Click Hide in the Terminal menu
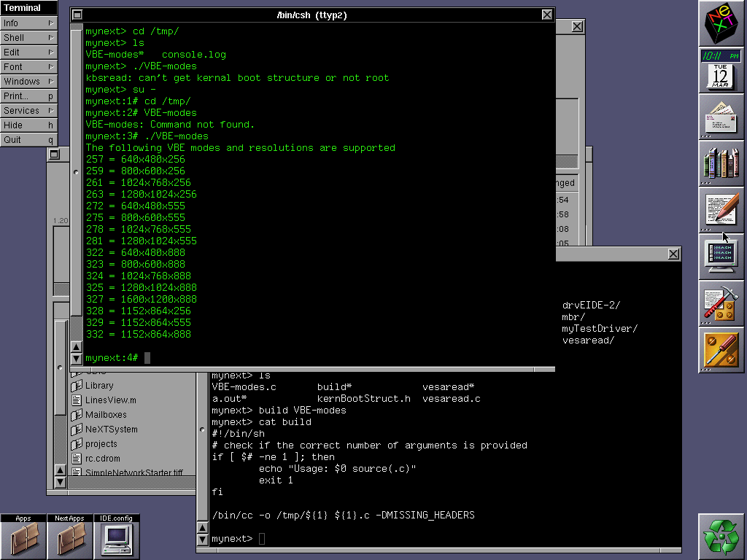The height and width of the screenshot is (560, 747). pos(29,125)
